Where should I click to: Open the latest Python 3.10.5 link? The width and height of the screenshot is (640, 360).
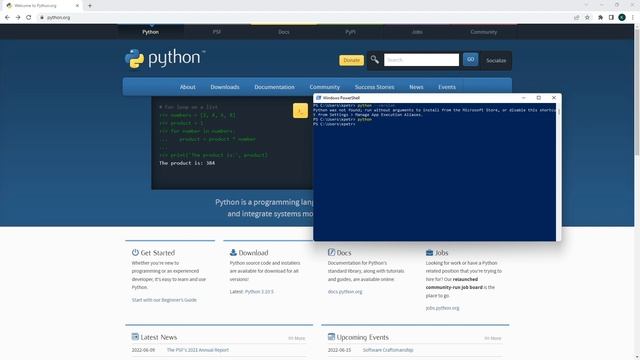pos(259,292)
